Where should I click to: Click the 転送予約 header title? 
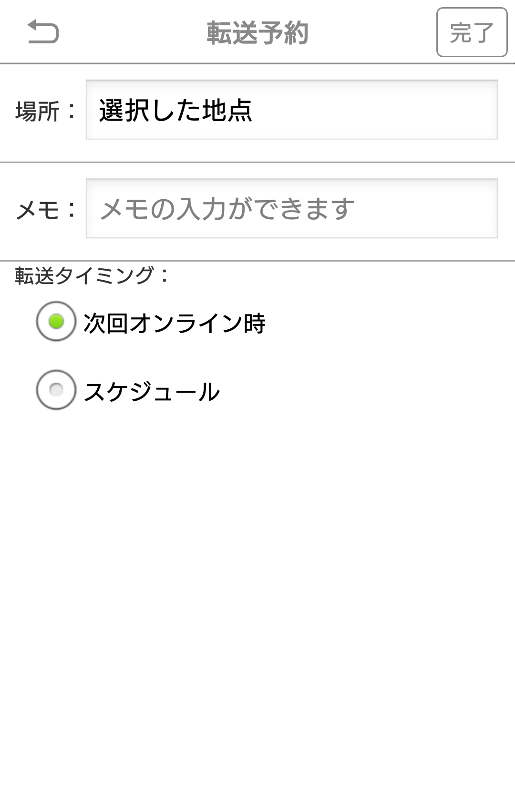(257, 32)
